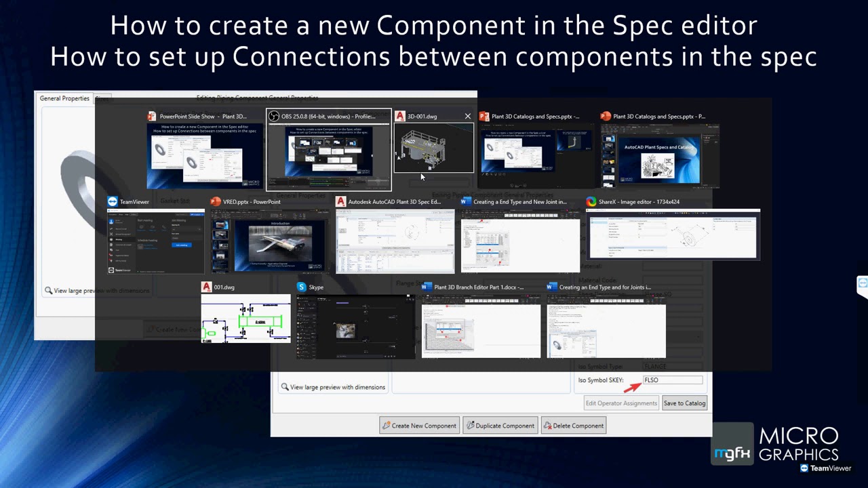Click the Word icon for Plant 3D Branch Editor Part 1.docx
Image resolution: width=868 pixels, height=488 pixels.
click(426, 287)
